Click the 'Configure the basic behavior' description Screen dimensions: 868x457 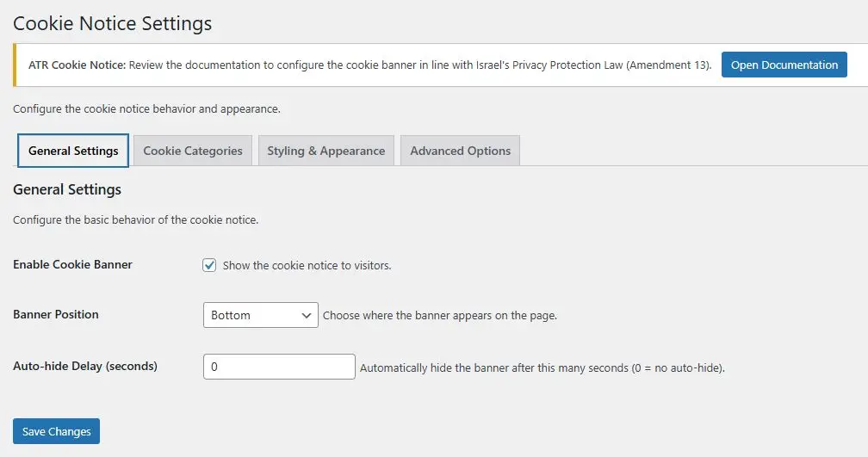[135, 219]
